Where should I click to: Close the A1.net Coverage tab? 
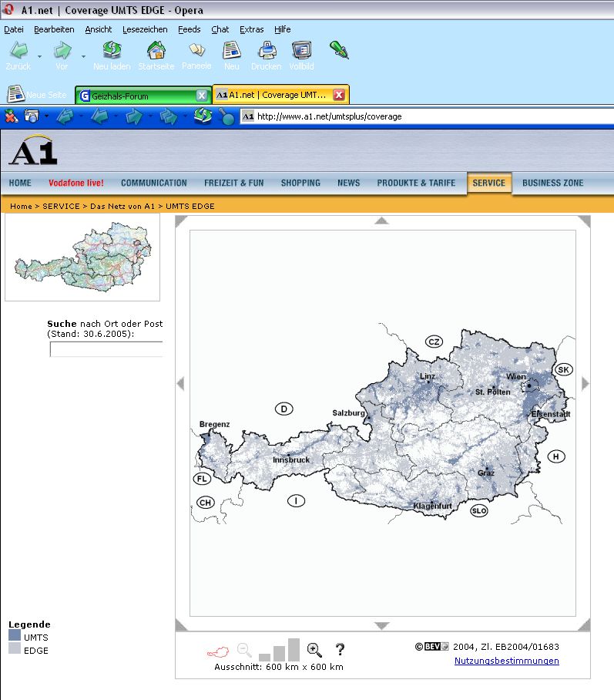[338, 95]
